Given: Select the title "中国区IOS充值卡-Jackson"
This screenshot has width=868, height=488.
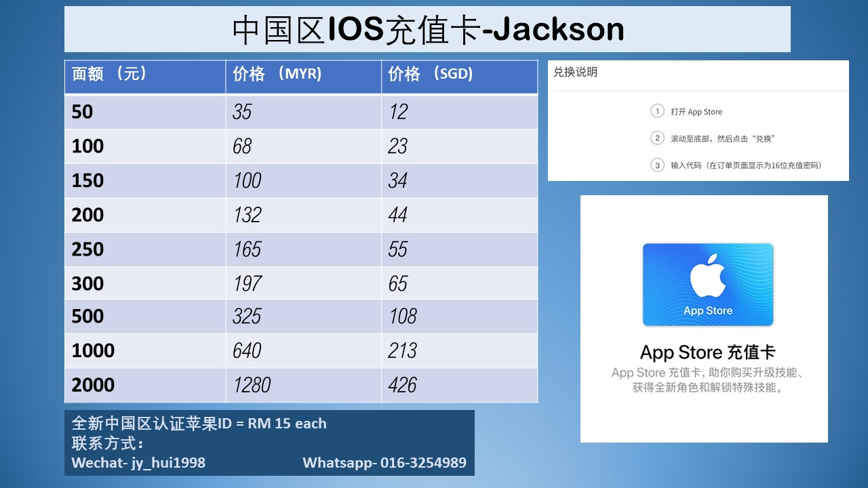Looking at the screenshot, I should (x=428, y=29).
